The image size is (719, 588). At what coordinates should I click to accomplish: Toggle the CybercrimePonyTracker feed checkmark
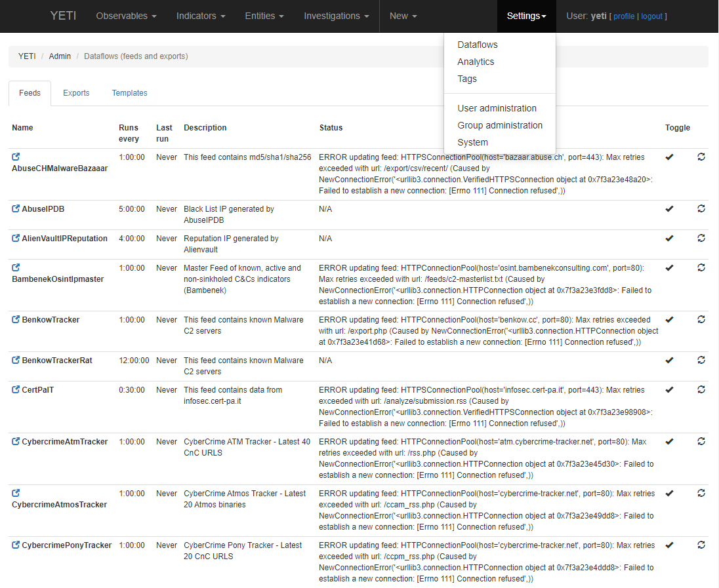pyautogui.click(x=670, y=545)
